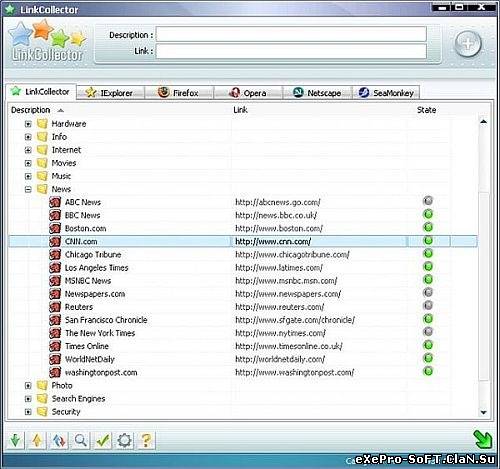Expand the Hardware folder
Image resolution: width=500 pixels, height=469 pixels.
28,124
